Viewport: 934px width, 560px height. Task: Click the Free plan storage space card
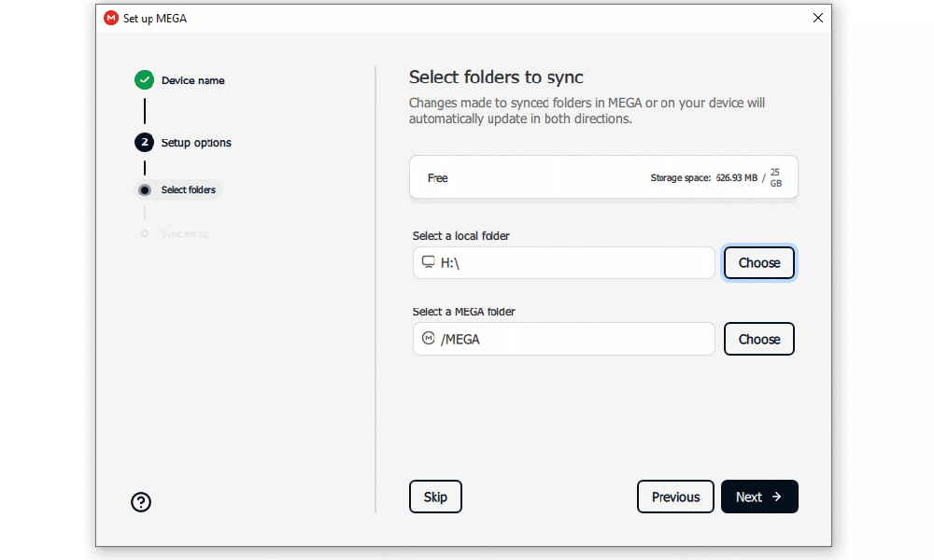(x=603, y=177)
